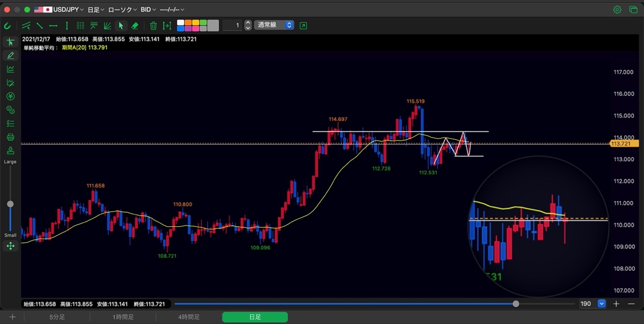The width and height of the screenshot is (644, 324).
Task: Click the yen currency circle icon
Action: tap(10, 96)
